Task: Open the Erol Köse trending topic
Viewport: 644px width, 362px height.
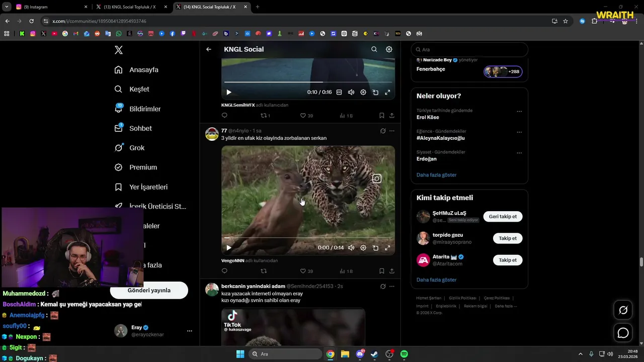Action: coord(428,117)
